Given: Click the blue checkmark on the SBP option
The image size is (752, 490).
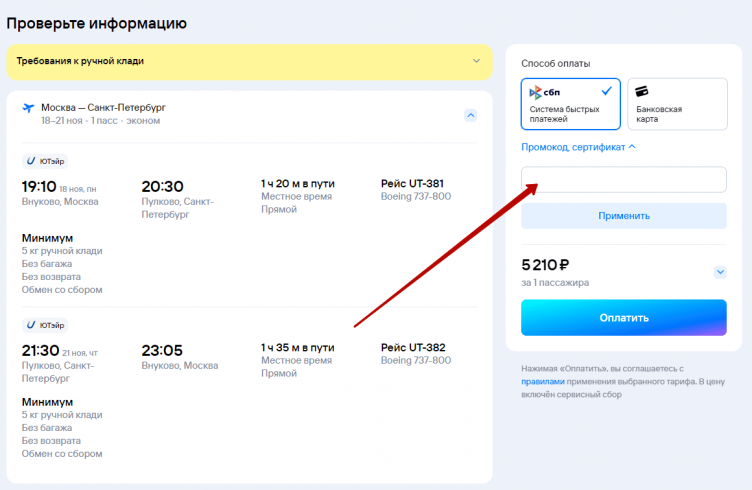Looking at the screenshot, I should 606,90.
